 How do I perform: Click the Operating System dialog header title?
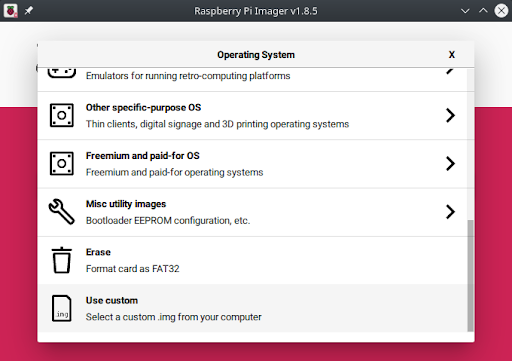tap(256, 55)
